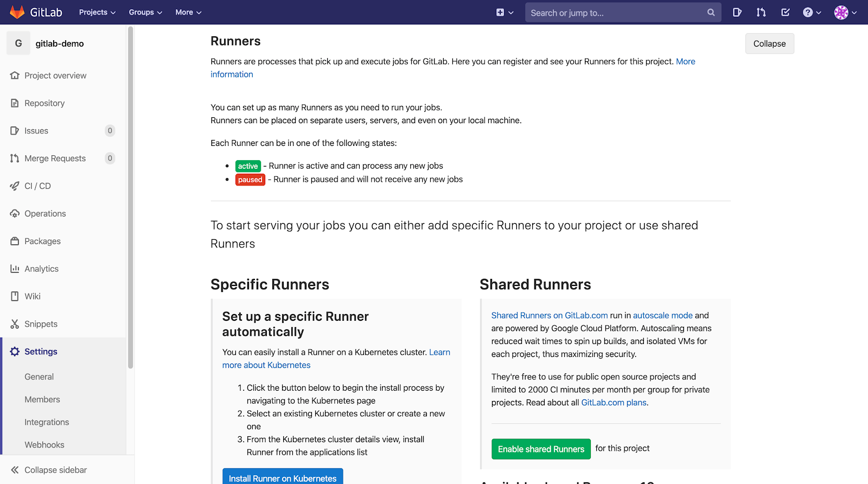Screen dimensions: 868x484
Task: Open the Issues icon in top bar
Action: pyautogui.click(x=737, y=12)
